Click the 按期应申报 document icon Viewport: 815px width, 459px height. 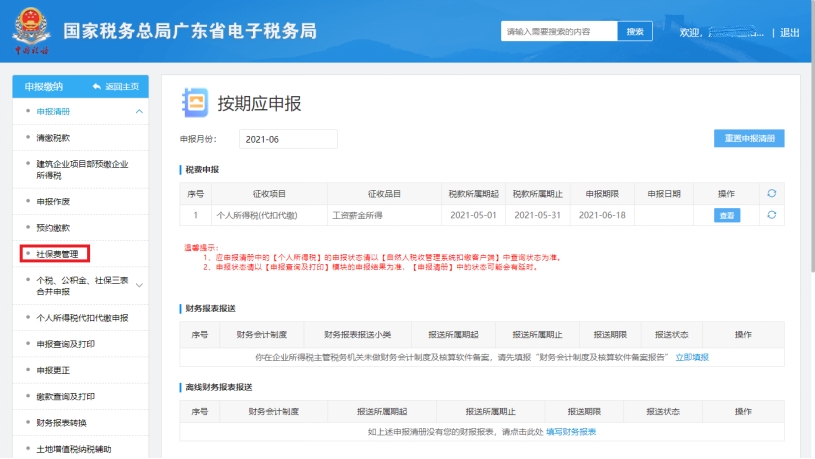(195, 103)
